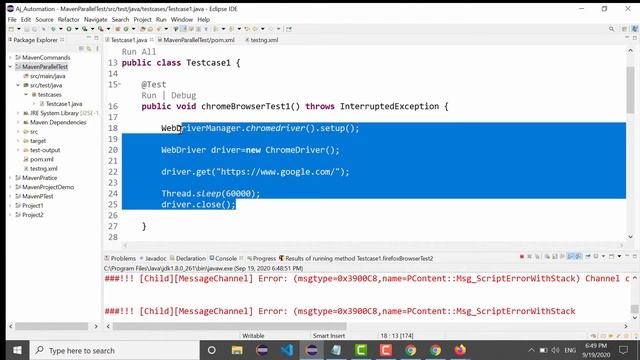
Task: Minimize the editor area
Action: click(x=627, y=38)
